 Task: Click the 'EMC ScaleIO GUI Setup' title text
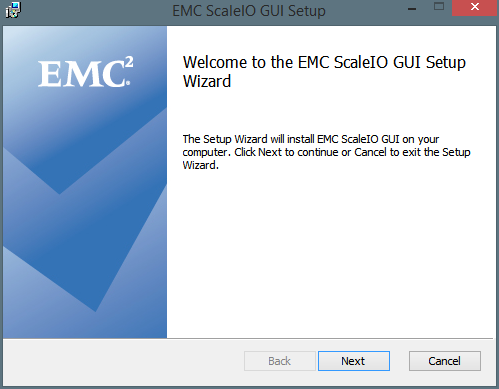[x=249, y=11]
